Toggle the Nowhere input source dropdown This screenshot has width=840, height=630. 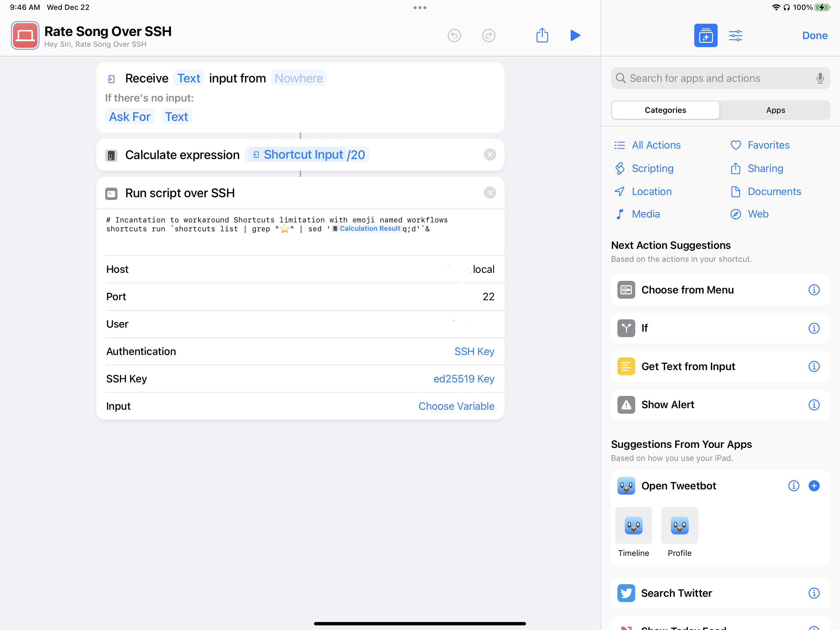[x=298, y=78]
